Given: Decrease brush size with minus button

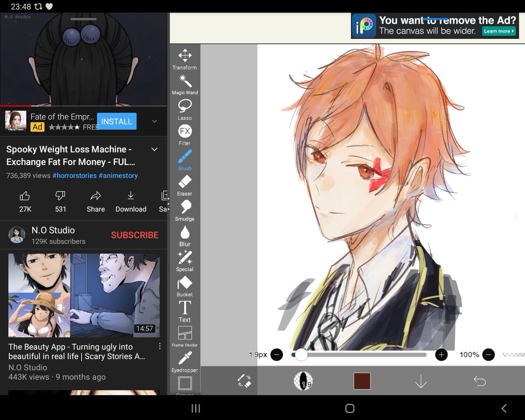Looking at the screenshot, I should click(276, 355).
